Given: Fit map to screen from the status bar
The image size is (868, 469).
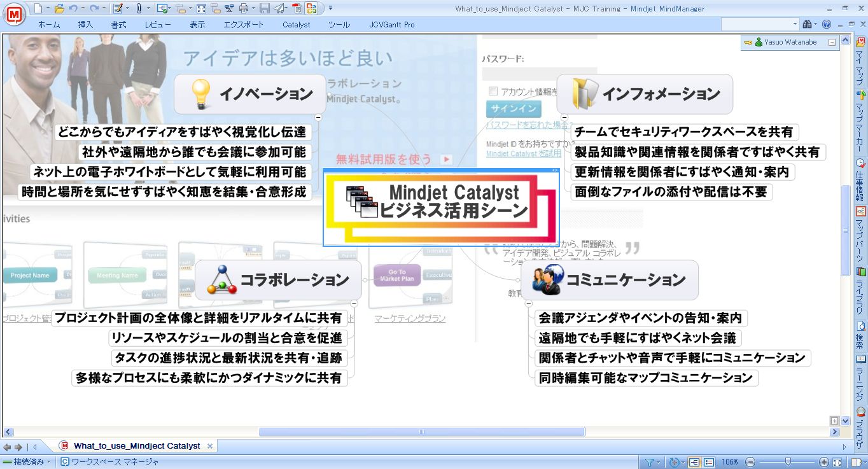Looking at the screenshot, I should (837, 462).
